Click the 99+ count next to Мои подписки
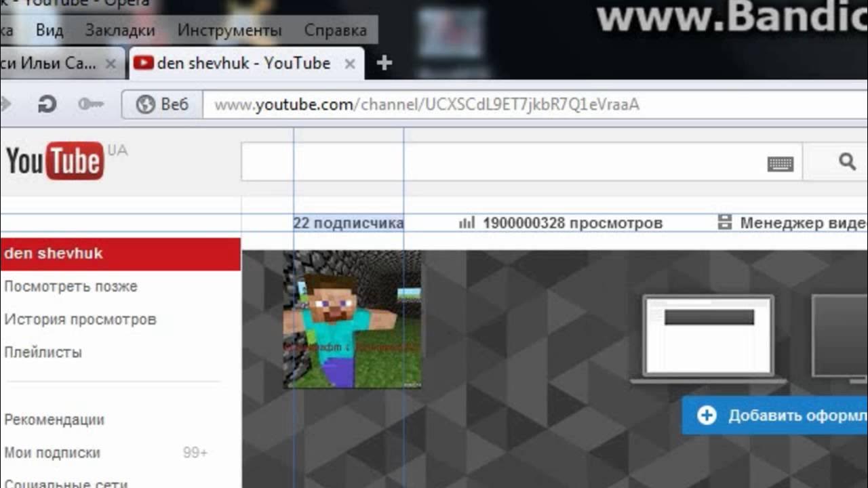 click(x=195, y=453)
